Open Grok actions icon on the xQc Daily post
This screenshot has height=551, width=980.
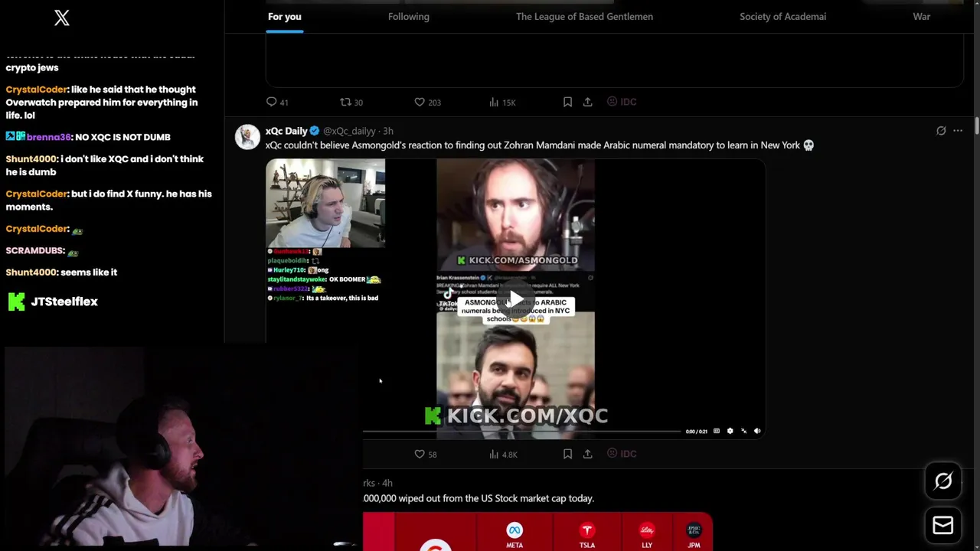click(941, 131)
